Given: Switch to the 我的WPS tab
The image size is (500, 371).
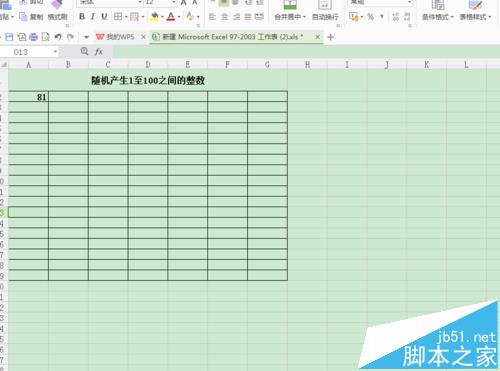Looking at the screenshot, I should 116,37.
